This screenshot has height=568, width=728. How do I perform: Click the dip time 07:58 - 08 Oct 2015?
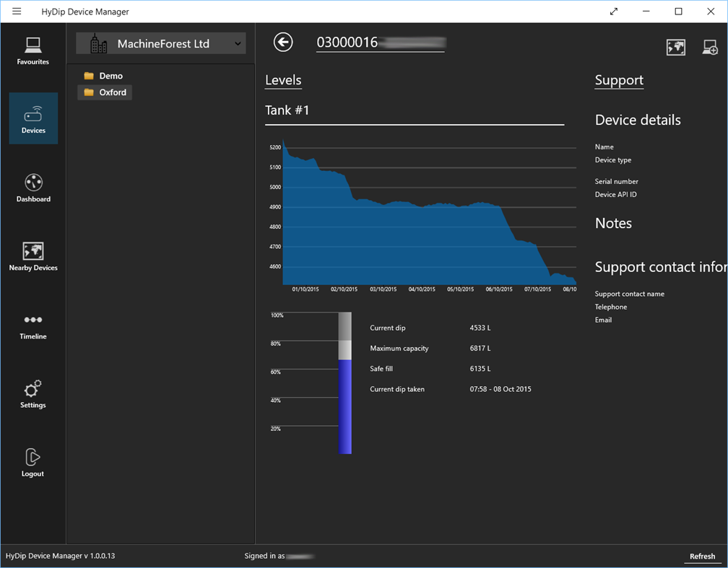[x=500, y=389]
